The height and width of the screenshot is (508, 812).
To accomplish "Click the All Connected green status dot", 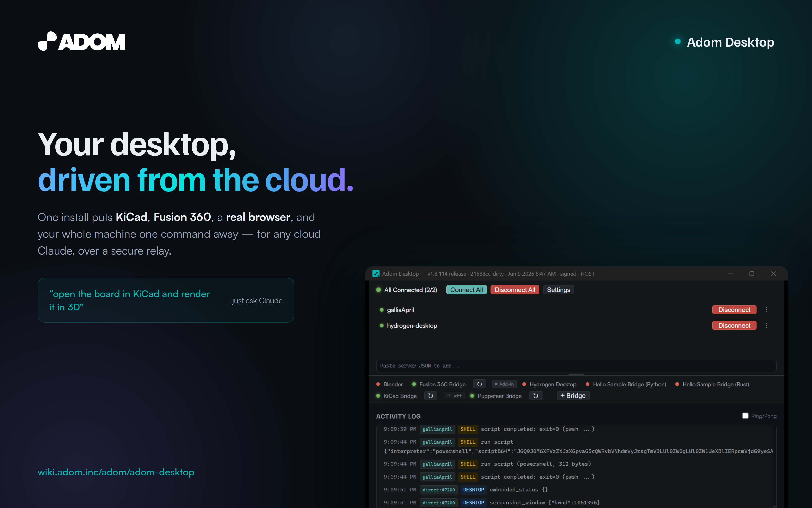I will click(x=379, y=290).
